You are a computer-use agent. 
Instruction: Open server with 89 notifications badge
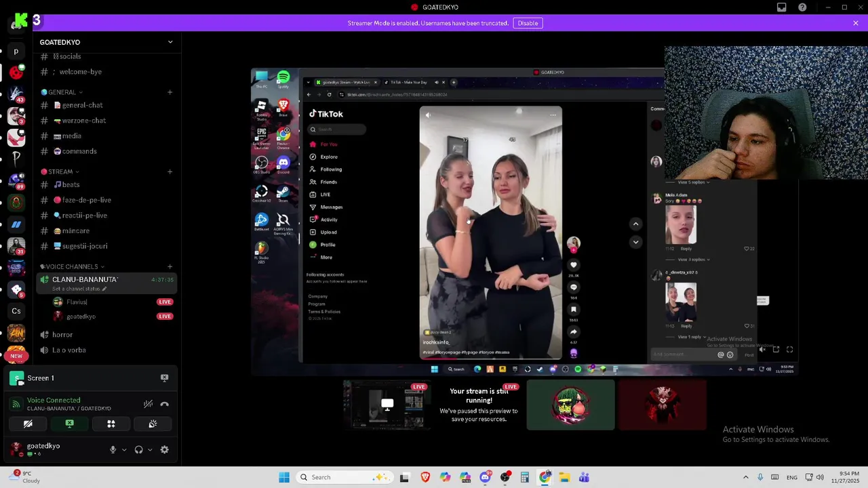click(16, 180)
